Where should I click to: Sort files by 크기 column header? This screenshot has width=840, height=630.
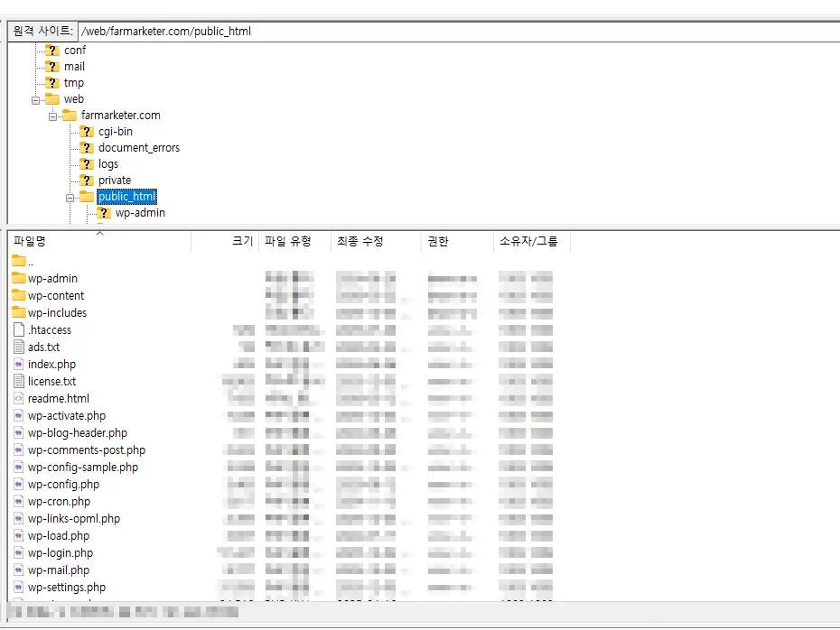point(242,242)
